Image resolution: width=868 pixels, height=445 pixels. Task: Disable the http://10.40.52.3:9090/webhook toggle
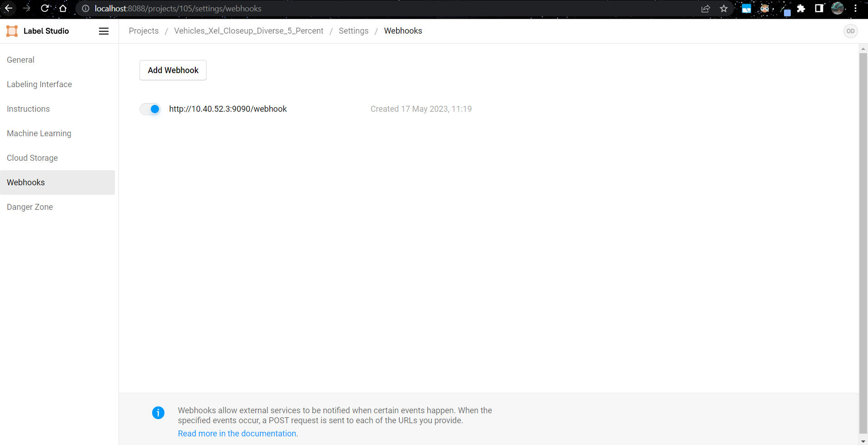click(x=150, y=109)
